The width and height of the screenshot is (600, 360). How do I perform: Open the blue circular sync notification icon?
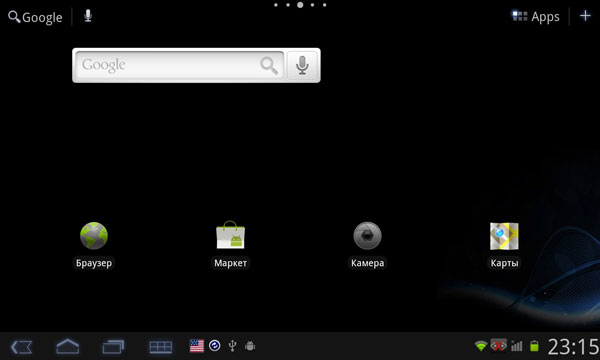(215, 346)
